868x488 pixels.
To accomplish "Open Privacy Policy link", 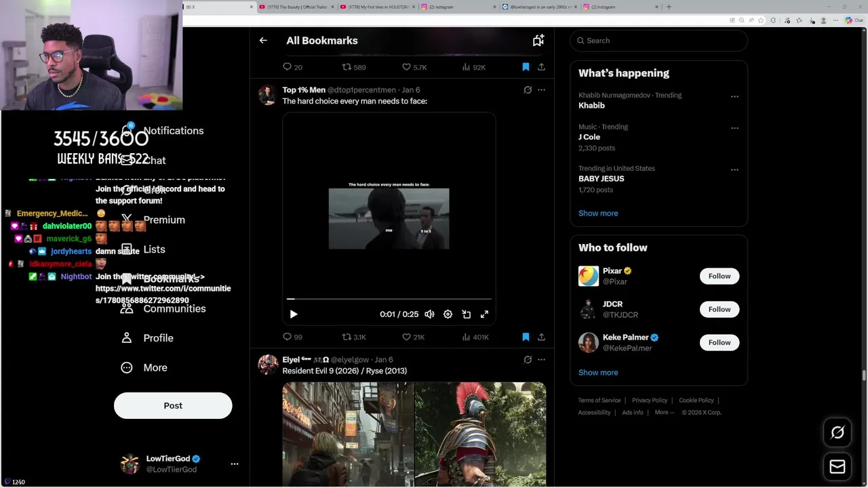I will pos(650,401).
